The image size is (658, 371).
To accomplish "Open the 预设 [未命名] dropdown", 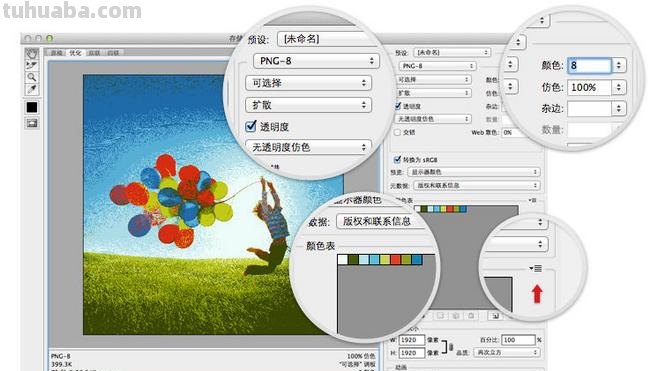I will (x=452, y=52).
